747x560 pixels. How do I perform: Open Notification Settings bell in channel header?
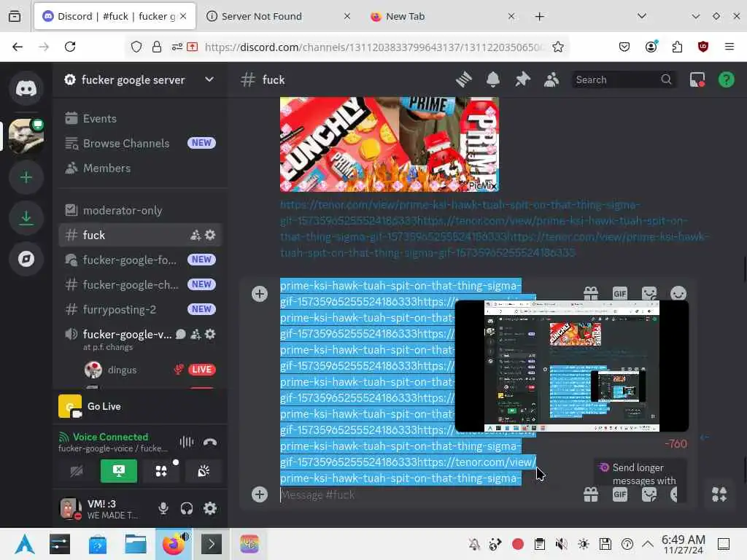(x=493, y=79)
